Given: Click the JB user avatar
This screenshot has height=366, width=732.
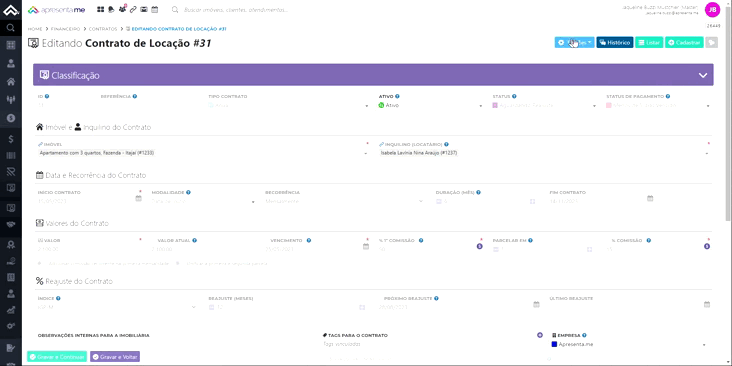Looking at the screenshot, I should [712, 9].
